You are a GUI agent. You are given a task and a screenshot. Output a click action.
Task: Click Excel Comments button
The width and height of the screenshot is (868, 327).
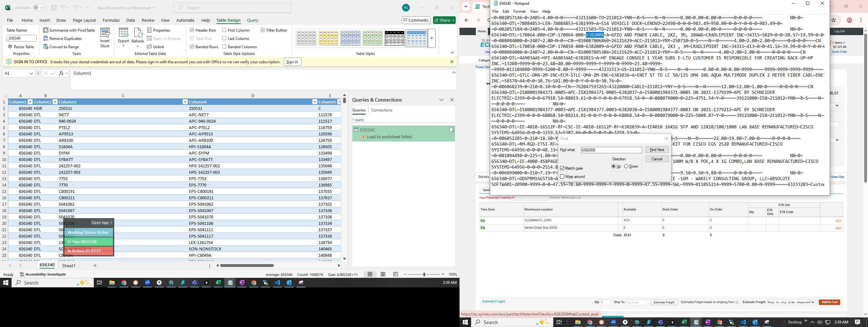(416, 20)
